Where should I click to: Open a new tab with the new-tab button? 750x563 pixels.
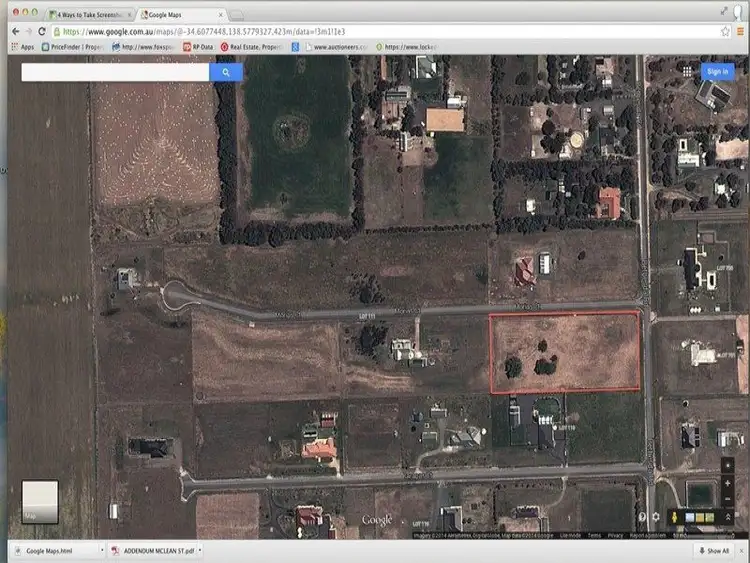pyautogui.click(x=236, y=15)
